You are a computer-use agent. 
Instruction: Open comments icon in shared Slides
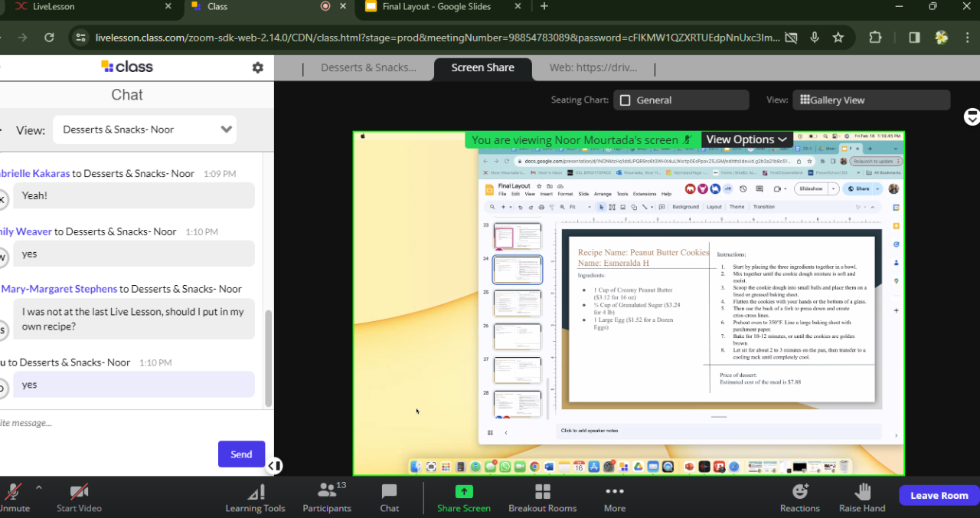760,189
